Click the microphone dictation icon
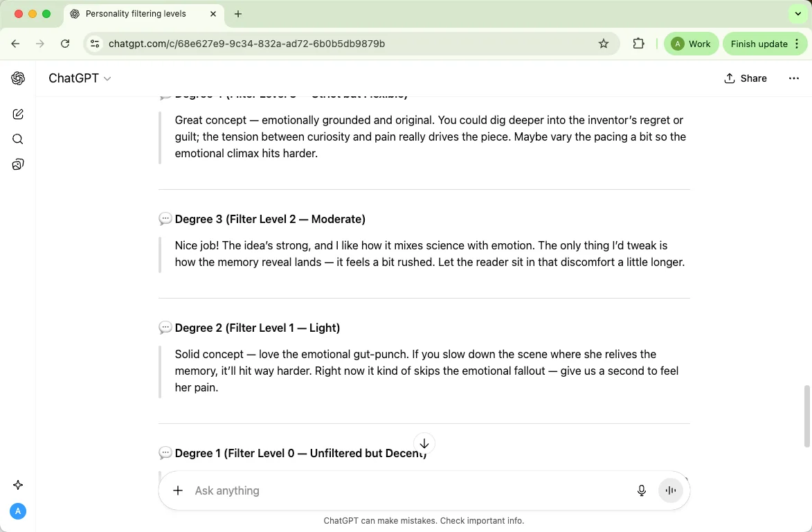The width and height of the screenshot is (812, 532). tap(642, 490)
